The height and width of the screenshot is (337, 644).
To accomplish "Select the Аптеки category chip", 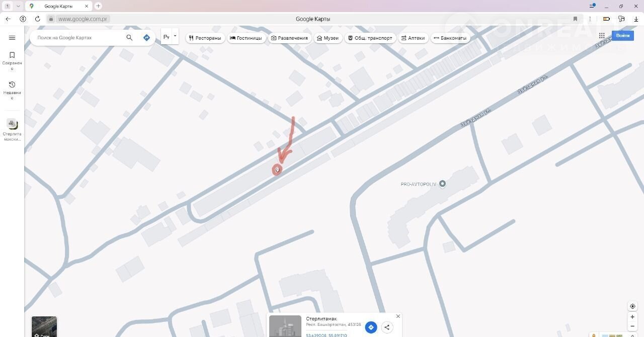I will 413,38.
